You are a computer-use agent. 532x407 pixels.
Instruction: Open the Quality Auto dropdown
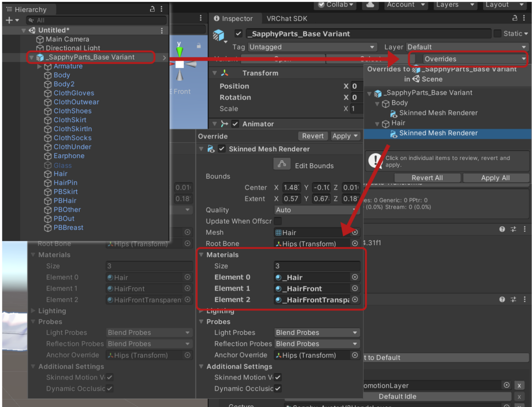(x=317, y=210)
